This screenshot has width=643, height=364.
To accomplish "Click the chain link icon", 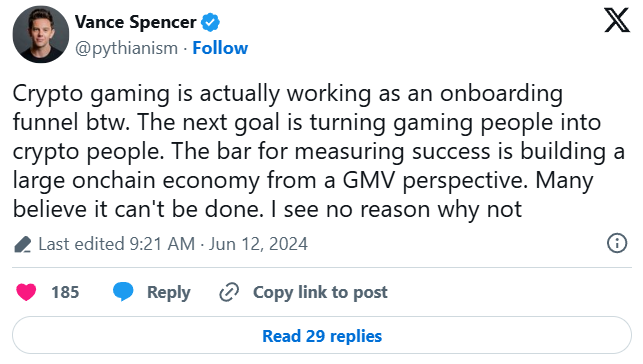I will [229, 292].
